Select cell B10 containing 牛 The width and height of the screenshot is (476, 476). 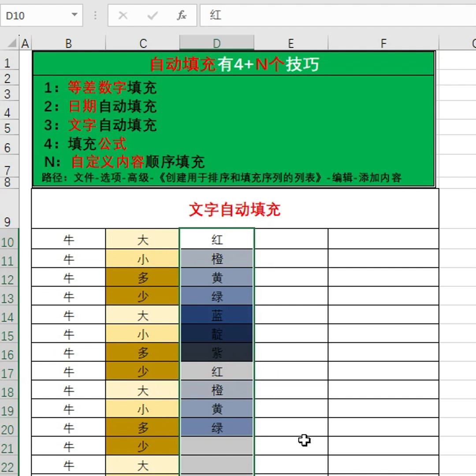click(69, 239)
